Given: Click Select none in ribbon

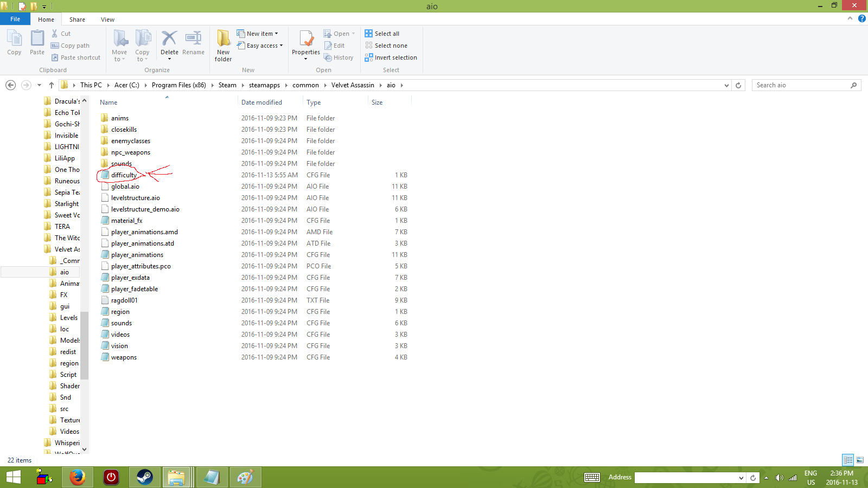Looking at the screenshot, I should tap(386, 46).
